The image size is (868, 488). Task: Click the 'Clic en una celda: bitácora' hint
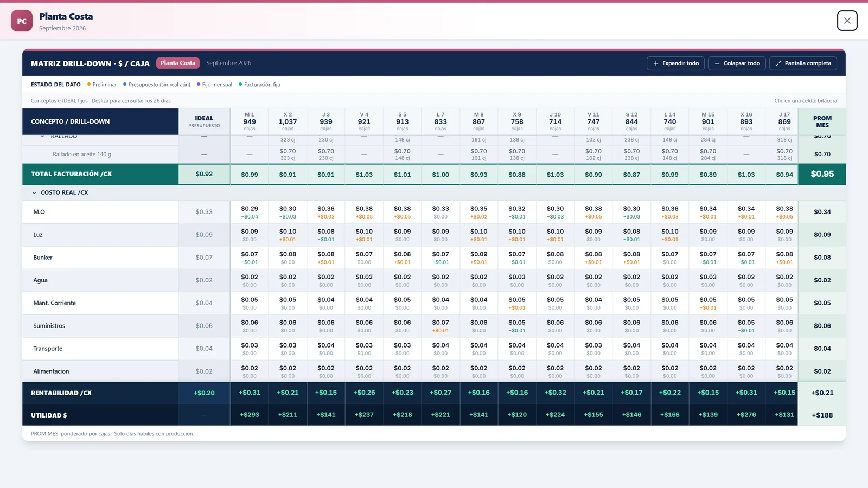click(x=806, y=101)
